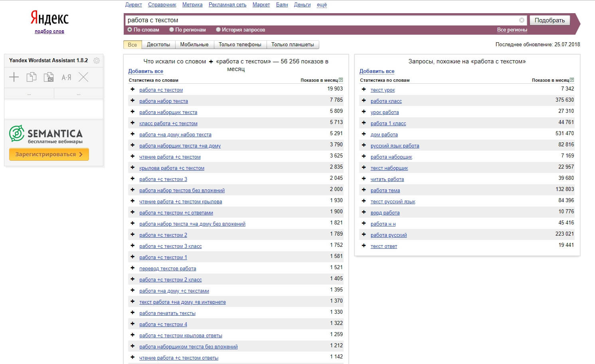Switch to the 'Десктопы' tab
The image size is (595, 364).
pyautogui.click(x=158, y=45)
